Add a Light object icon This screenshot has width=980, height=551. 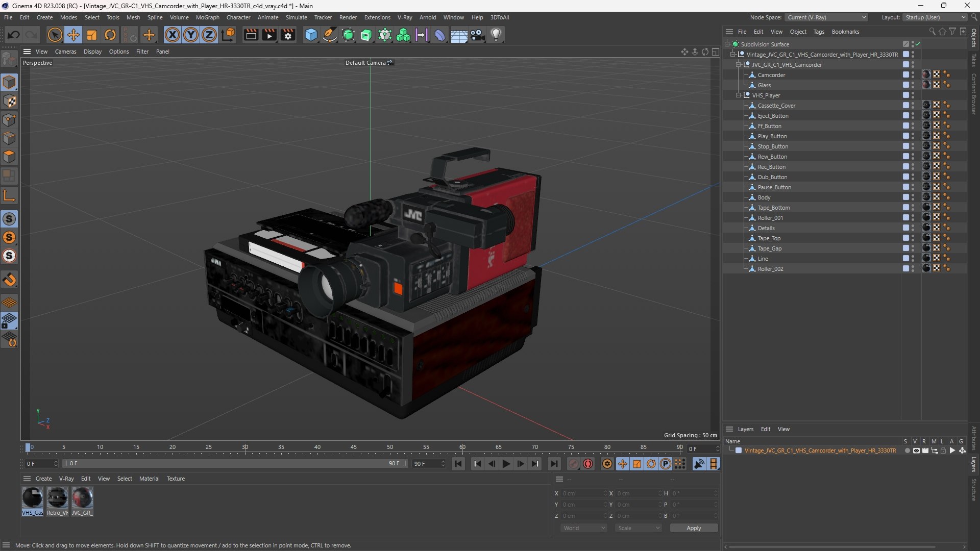496,35
